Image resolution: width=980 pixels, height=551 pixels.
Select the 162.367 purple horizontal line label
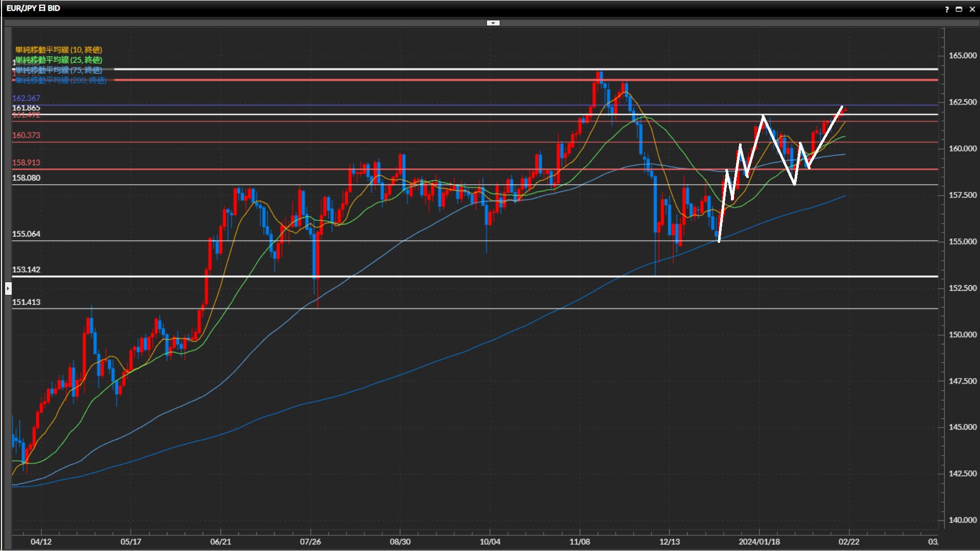coord(26,98)
